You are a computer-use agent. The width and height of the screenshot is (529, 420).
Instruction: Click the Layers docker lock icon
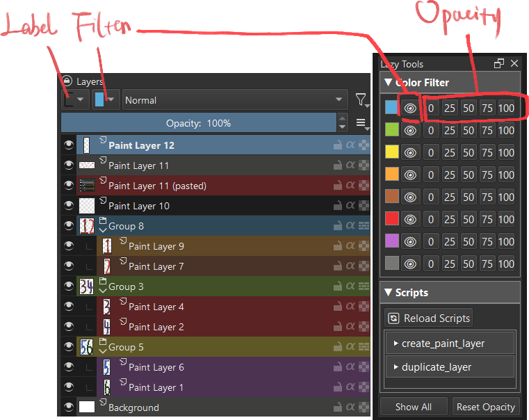coord(67,81)
